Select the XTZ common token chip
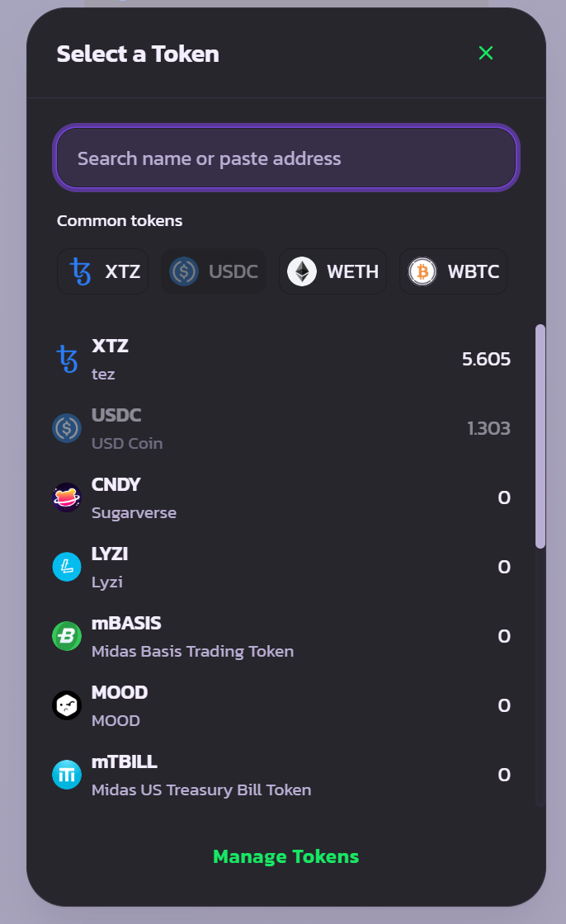Viewport: 566px width, 924px height. click(102, 271)
